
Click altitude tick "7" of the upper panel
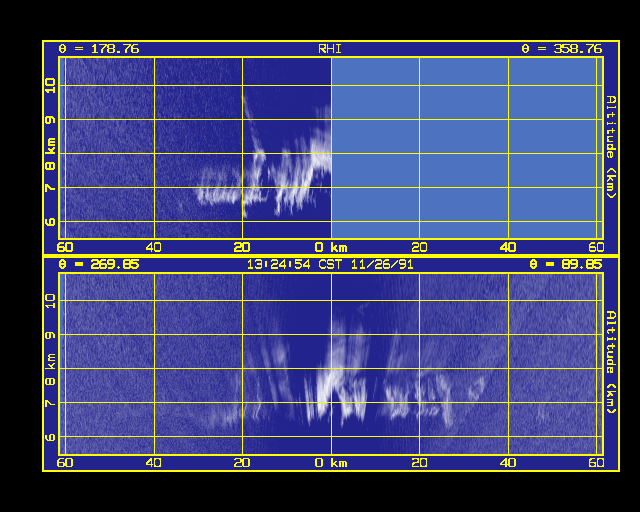click(50, 188)
